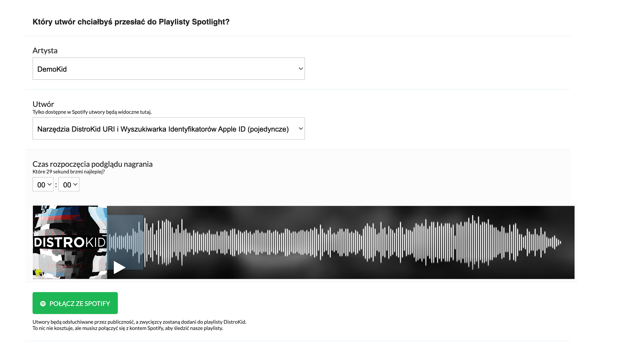Play the audio preview
The image size is (644, 346).
(x=119, y=267)
